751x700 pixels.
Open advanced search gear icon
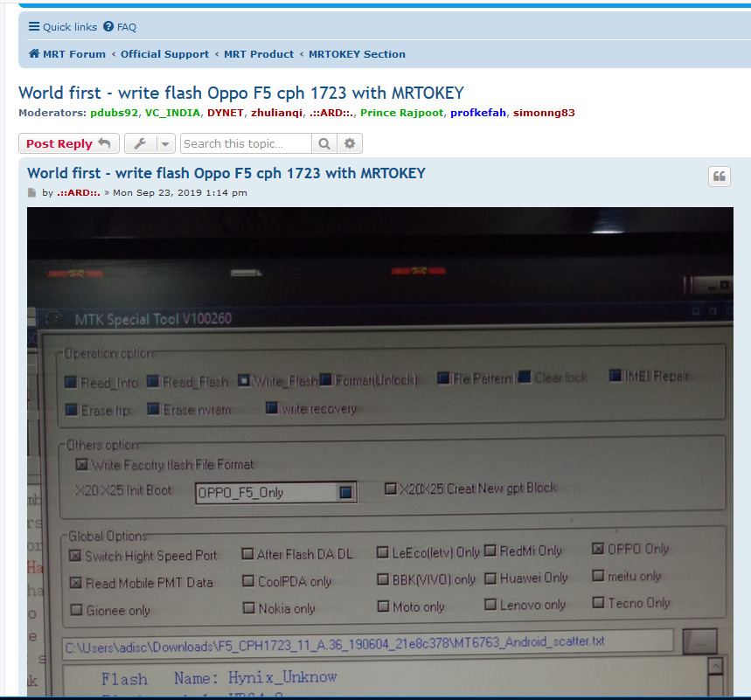350,143
